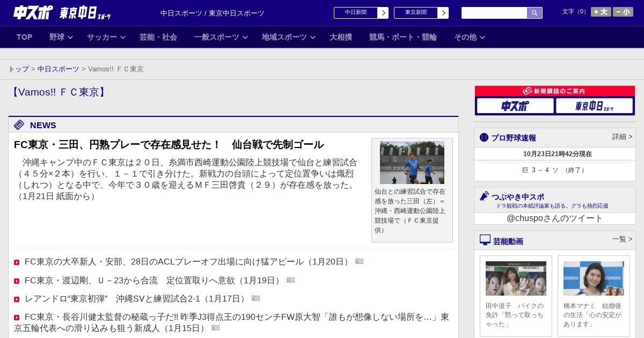Screen dimensions: 644x338
Task: Click the camera icon beside the レアンドロ article
Action: pos(255,298)
